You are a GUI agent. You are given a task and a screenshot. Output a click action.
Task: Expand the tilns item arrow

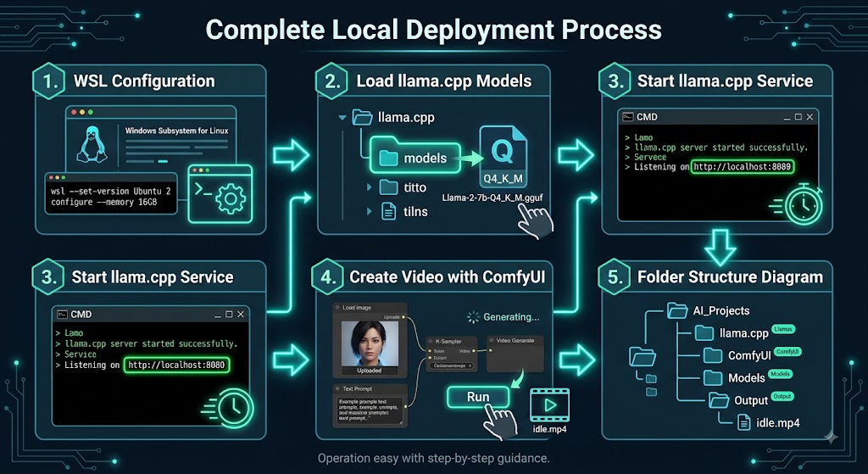click(370, 211)
